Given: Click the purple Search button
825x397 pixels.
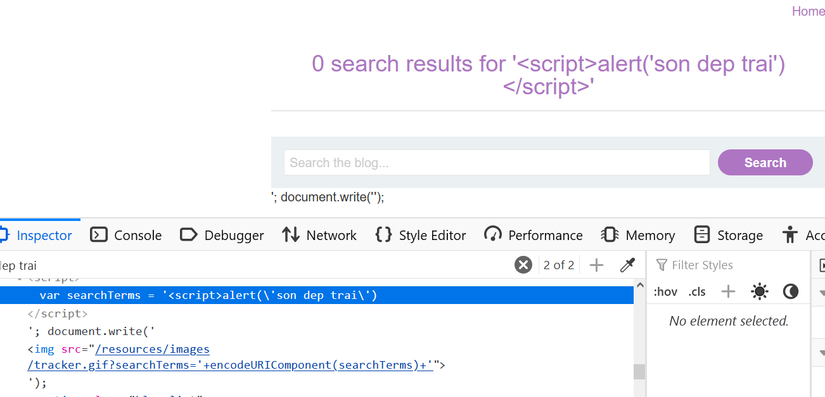Looking at the screenshot, I should (x=765, y=162).
